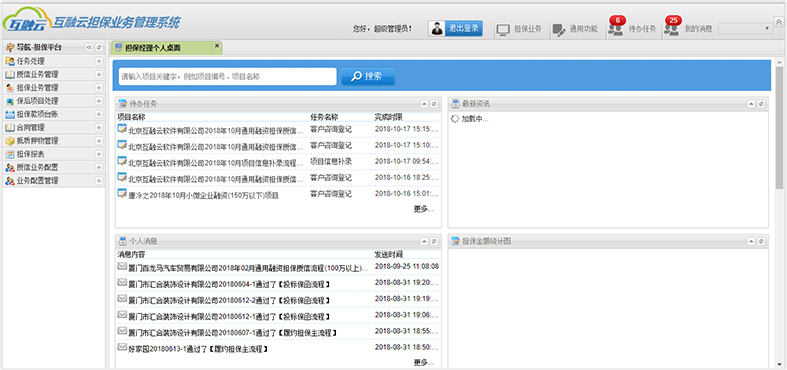
Task: Click task icon of 唐冷之 project row
Action: (121, 194)
